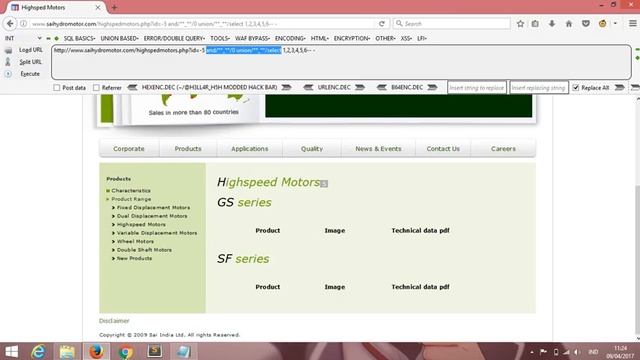Image resolution: width=640 pixels, height=360 pixels.
Task: Open the downloads arrow icon
Action: coord(552,24)
